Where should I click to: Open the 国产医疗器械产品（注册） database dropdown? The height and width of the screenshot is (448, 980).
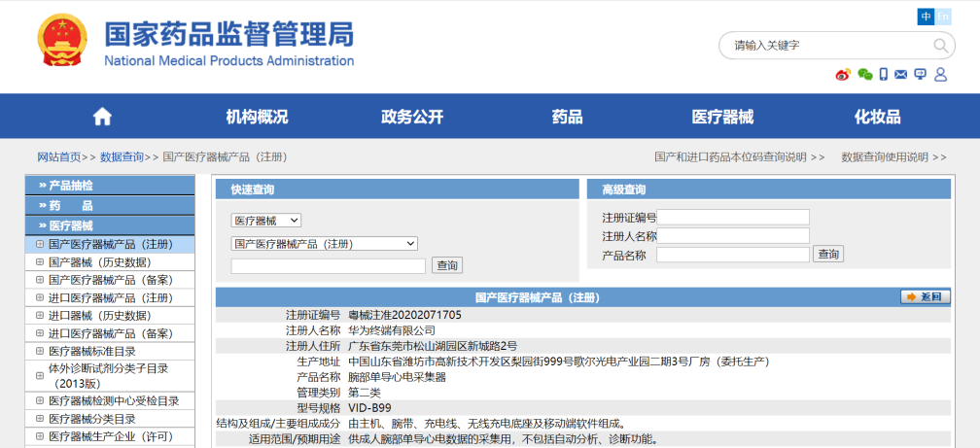325,244
